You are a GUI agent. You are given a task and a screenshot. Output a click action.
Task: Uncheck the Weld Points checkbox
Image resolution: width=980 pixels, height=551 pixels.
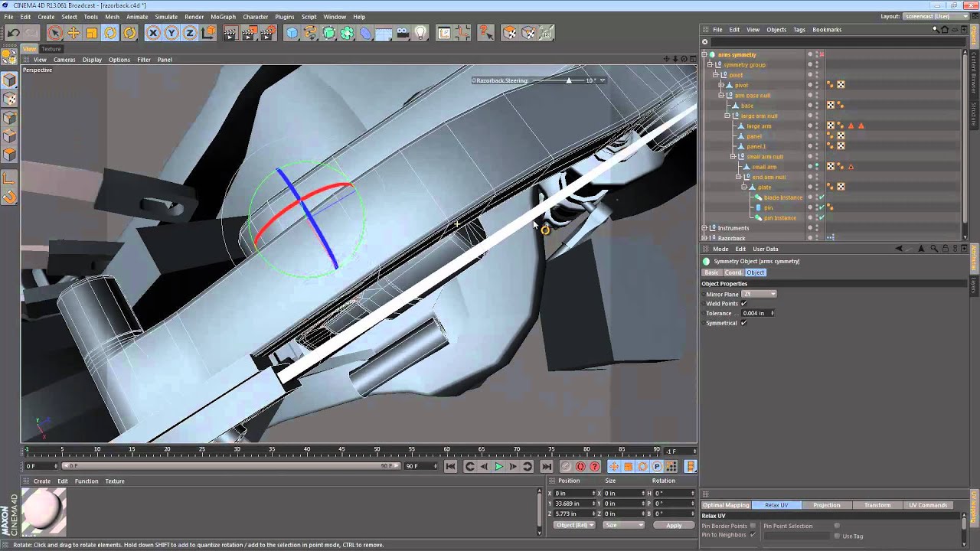tap(743, 303)
